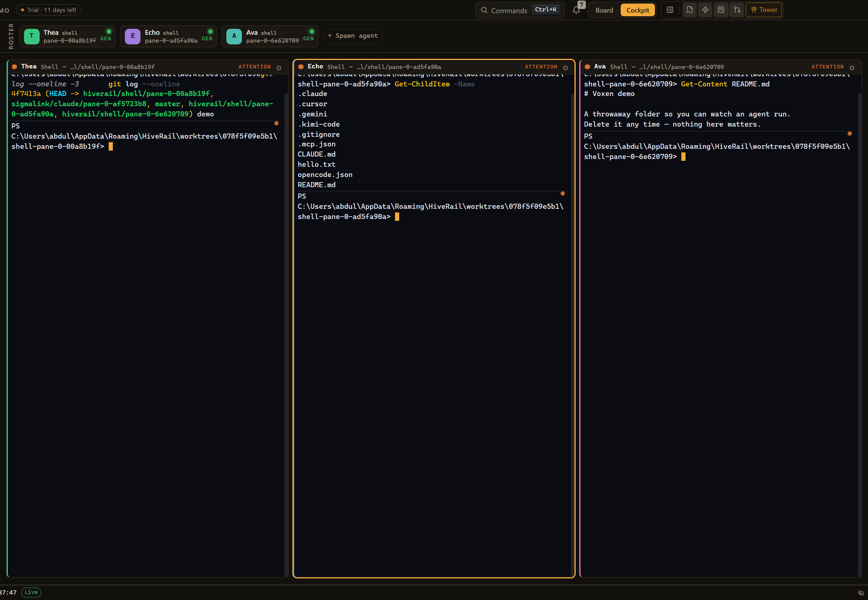The height and width of the screenshot is (600, 868).
Task: Click the ROSTER vertical label
Action: [11, 36]
